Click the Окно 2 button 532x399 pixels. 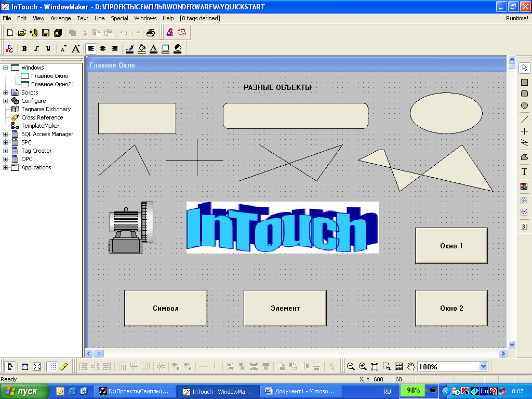(451, 308)
